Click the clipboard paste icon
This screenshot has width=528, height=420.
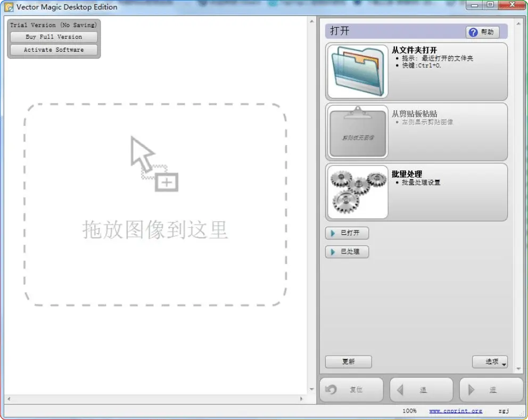pyautogui.click(x=358, y=132)
